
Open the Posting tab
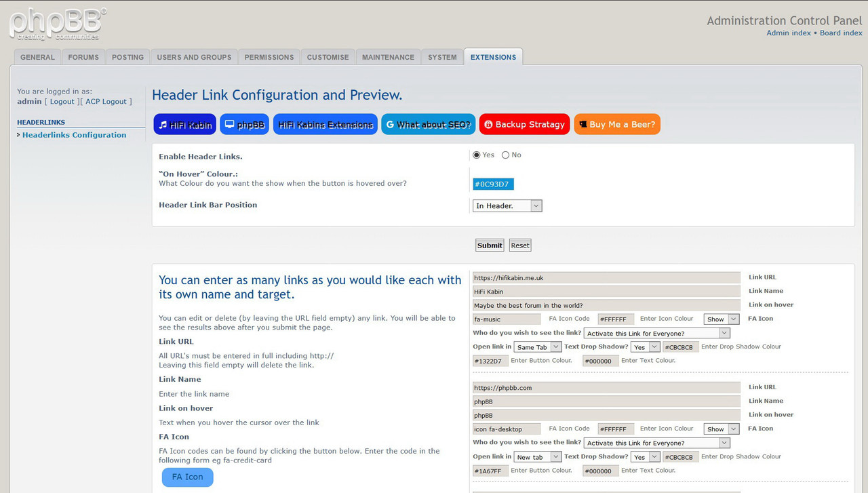point(127,57)
